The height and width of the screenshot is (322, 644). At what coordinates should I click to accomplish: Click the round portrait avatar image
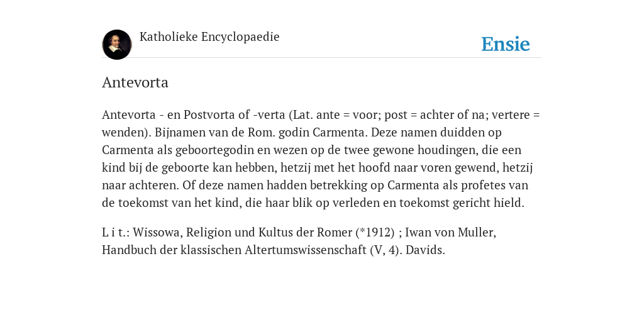pyautogui.click(x=117, y=45)
